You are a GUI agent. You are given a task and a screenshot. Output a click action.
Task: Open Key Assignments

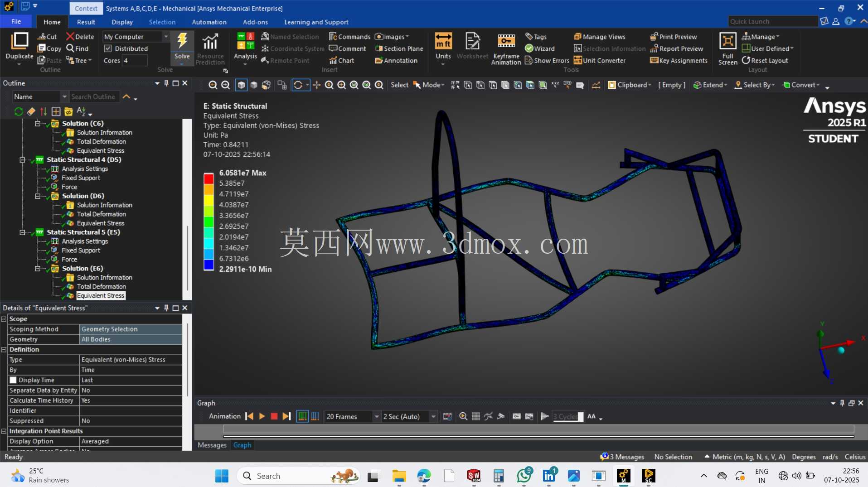point(679,60)
